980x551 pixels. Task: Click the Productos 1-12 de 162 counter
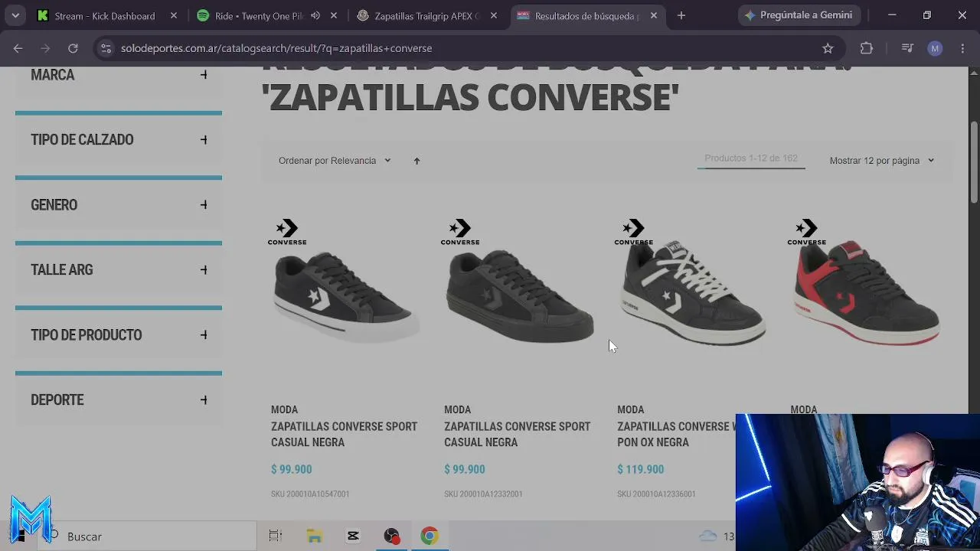click(751, 158)
